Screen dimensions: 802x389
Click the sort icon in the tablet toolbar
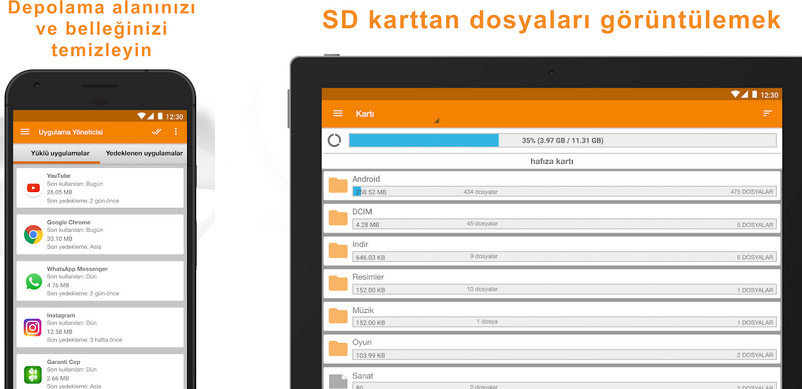point(767,113)
